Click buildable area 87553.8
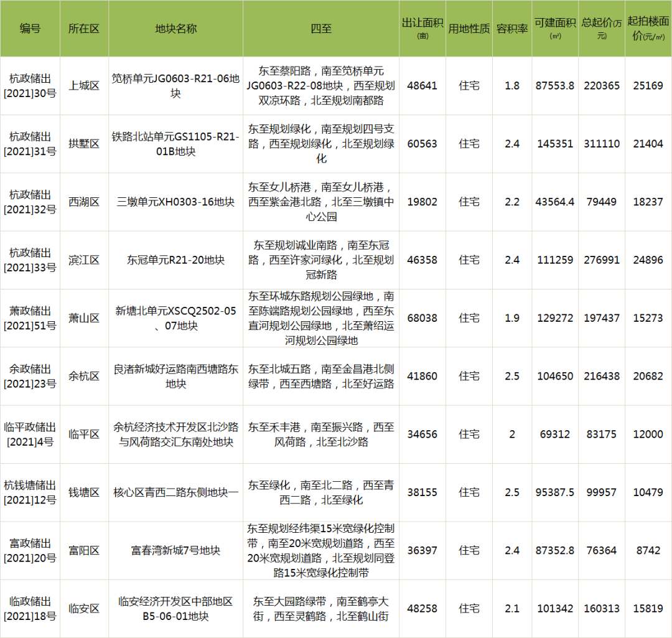 [555, 86]
